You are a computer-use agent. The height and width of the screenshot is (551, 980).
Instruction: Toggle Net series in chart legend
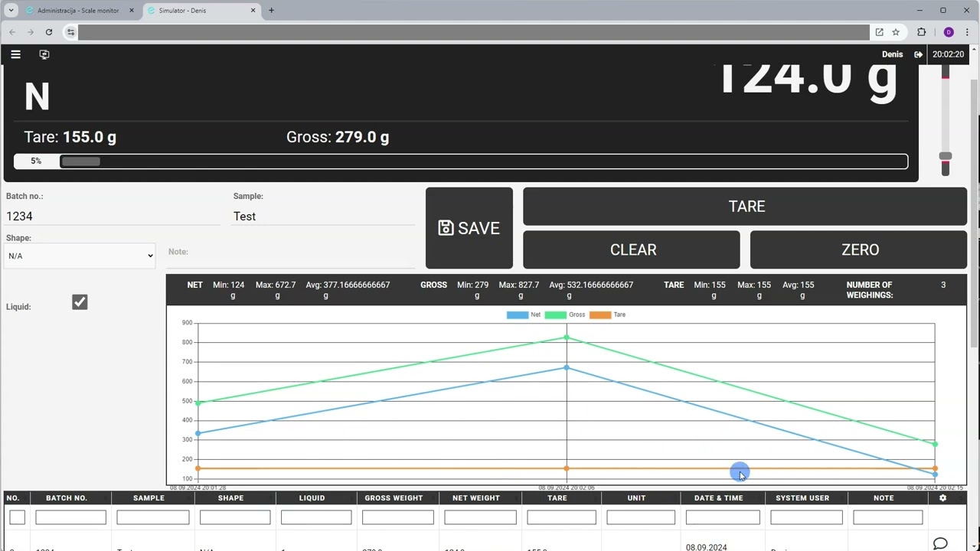pos(524,315)
